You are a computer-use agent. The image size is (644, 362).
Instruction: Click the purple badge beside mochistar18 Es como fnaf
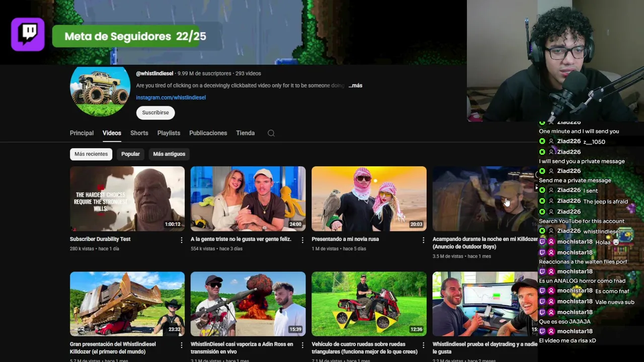pos(542,291)
